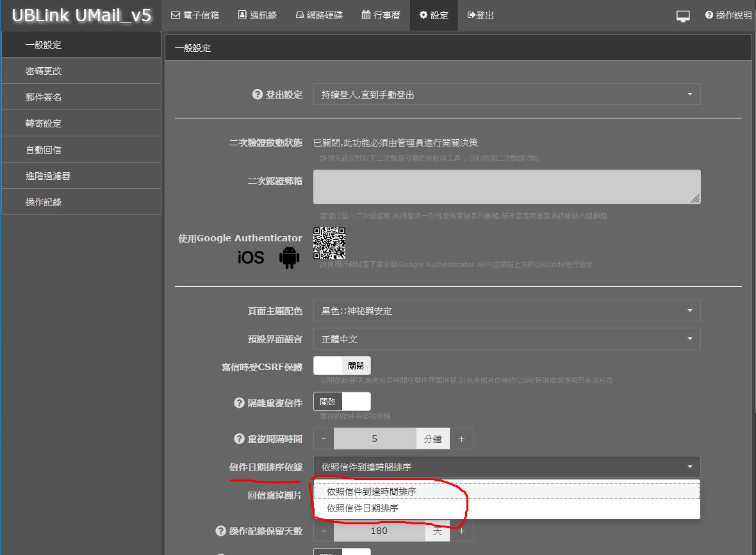
Task: Click the 二次認證郵箱 text area
Action: click(x=506, y=187)
